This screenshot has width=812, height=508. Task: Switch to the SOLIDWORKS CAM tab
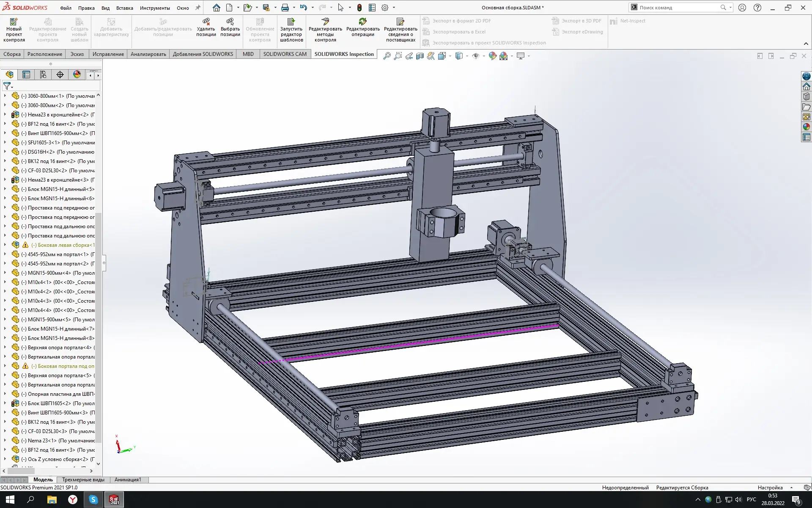tap(285, 54)
